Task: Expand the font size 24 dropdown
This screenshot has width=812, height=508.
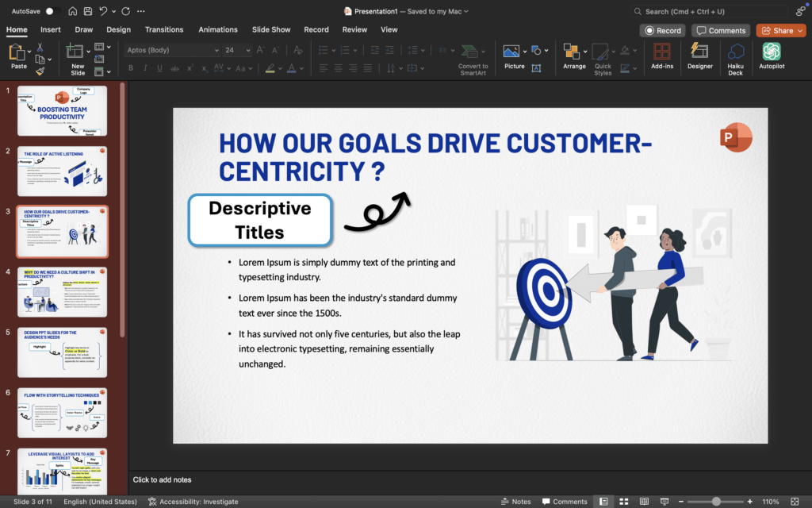Action: [249, 50]
